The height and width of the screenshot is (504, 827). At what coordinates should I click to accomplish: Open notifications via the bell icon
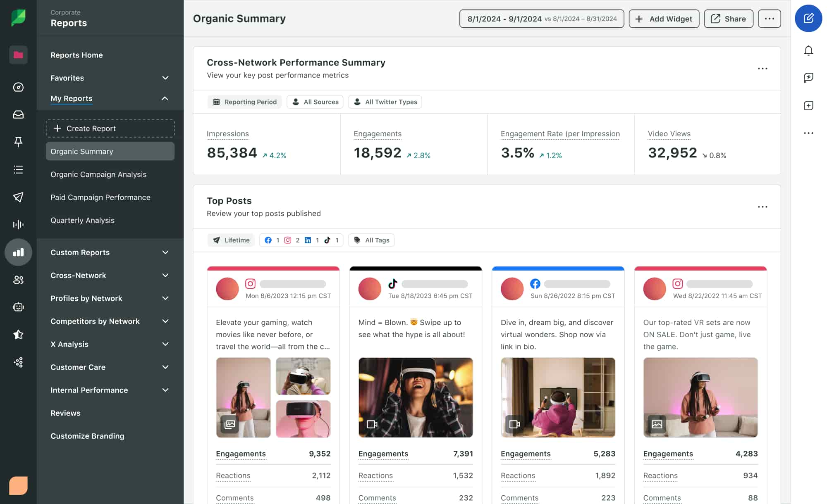808,51
